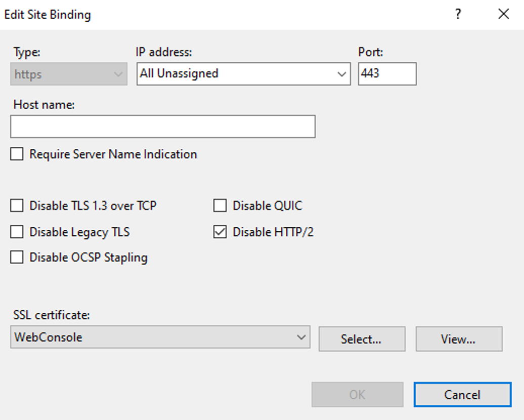
Task: Click the Cancel button
Action: 462,395
